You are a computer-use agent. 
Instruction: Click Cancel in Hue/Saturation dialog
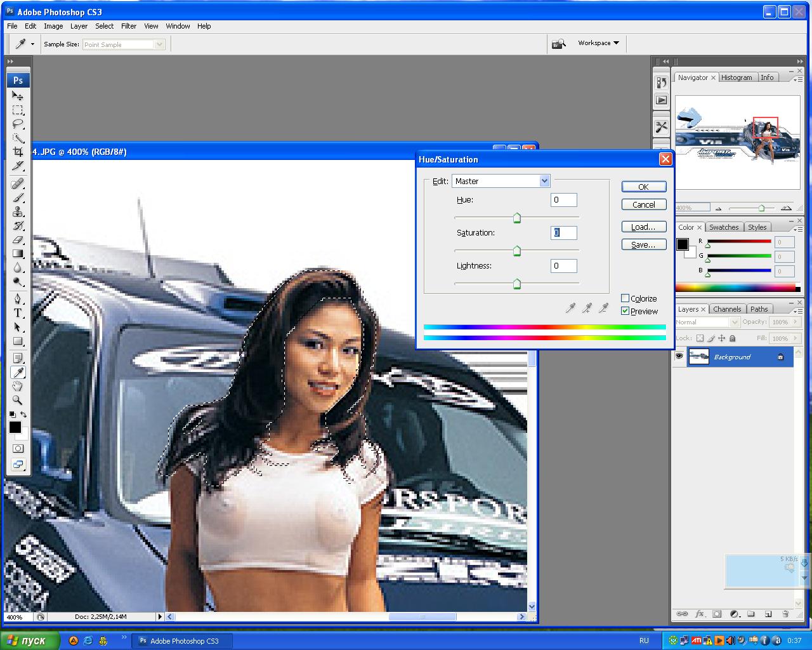coord(644,204)
